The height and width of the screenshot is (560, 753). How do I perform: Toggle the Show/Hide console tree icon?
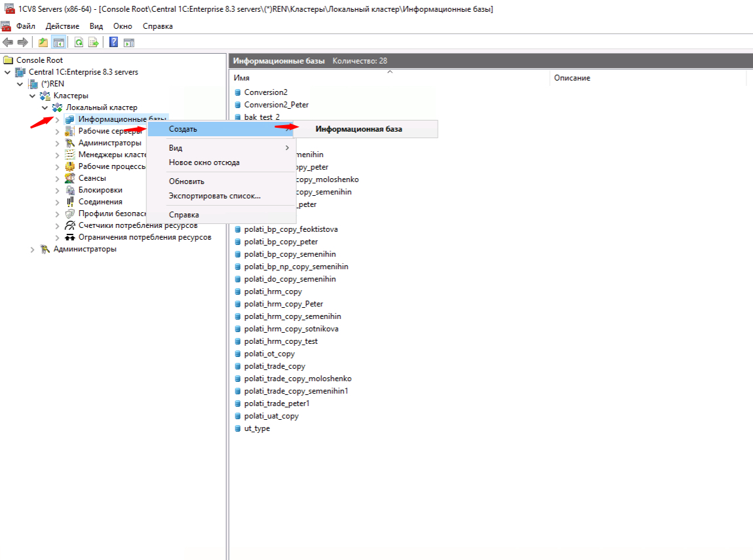pos(58,43)
